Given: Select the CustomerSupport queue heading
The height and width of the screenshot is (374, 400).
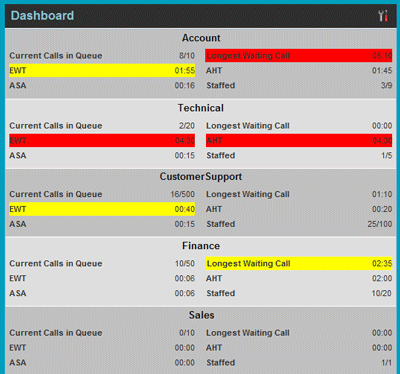Looking at the screenshot, I should pyautogui.click(x=201, y=177).
